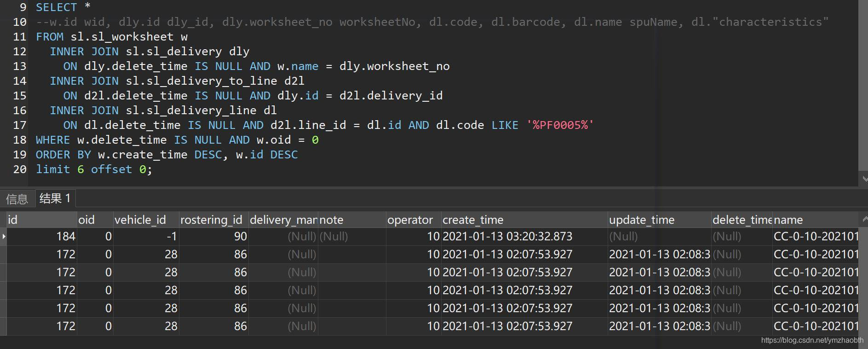Select vehicle_id cell showing -1
Screen dimensions: 868x349
(146, 236)
